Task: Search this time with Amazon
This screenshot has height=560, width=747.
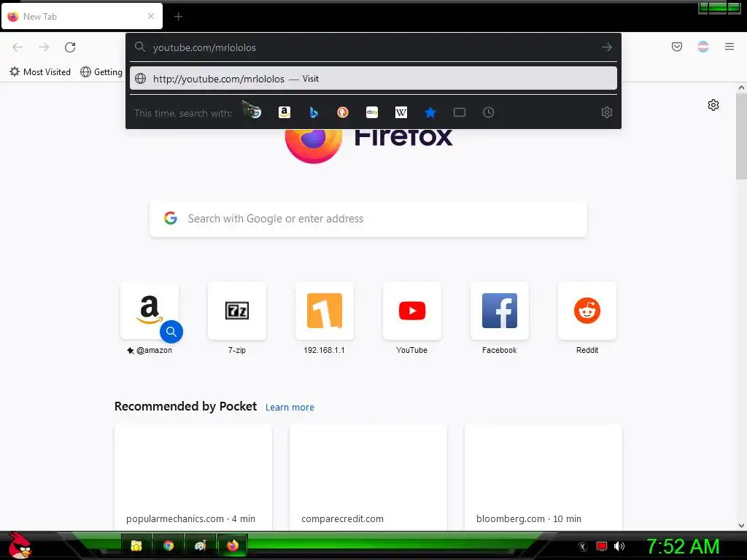Action: pyautogui.click(x=285, y=112)
